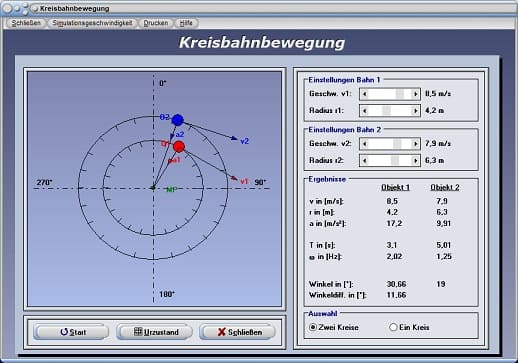
Task: Click the Objekt 2 column header
Action: [x=445, y=187]
